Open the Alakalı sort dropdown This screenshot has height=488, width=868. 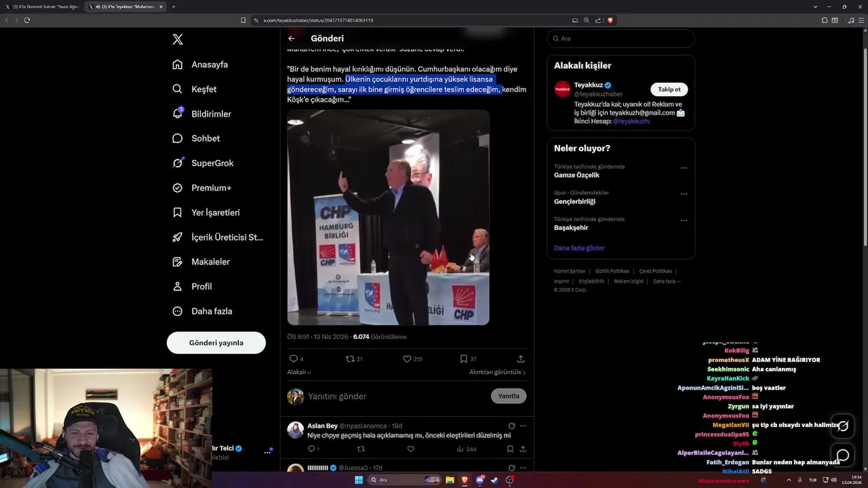[x=299, y=372]
